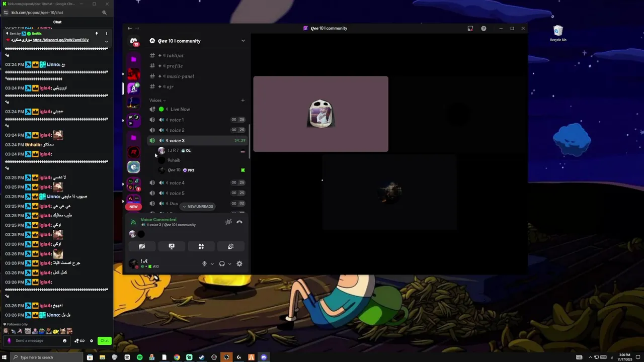Open Discord help icon in title bar
644x362 pixels.
pyautogui.click(x=484, y=28)
